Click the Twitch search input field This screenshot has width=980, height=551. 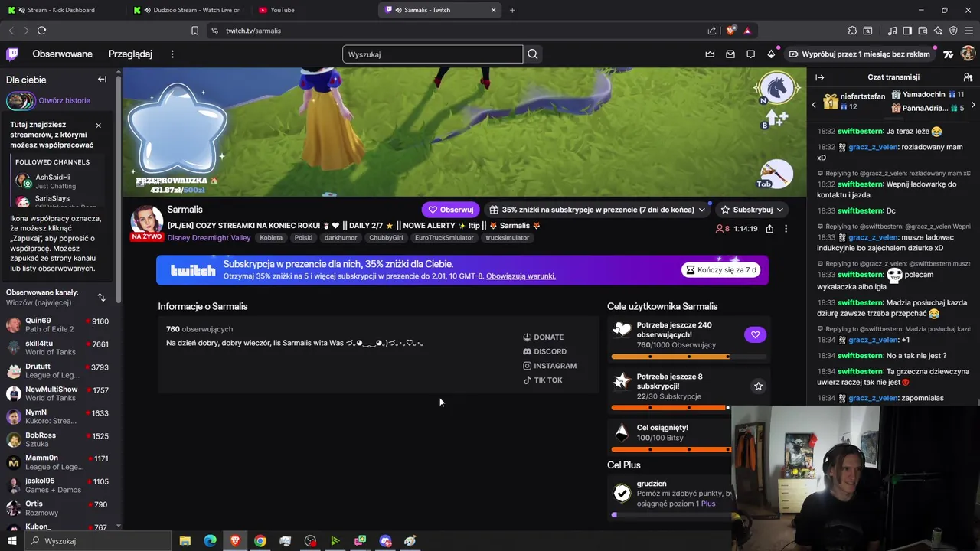click(433, 54)
